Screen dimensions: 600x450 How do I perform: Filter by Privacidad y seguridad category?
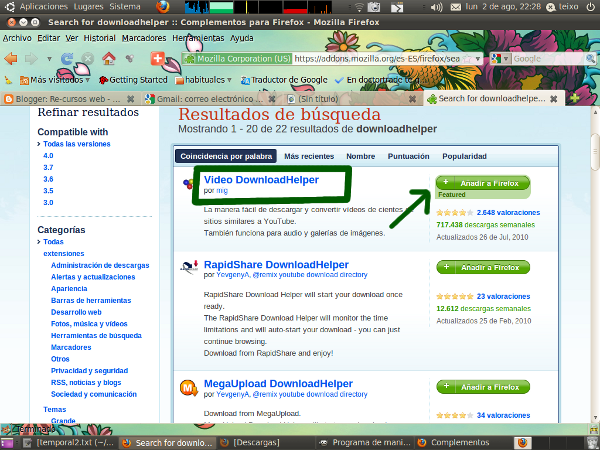[x=90, y=370]
